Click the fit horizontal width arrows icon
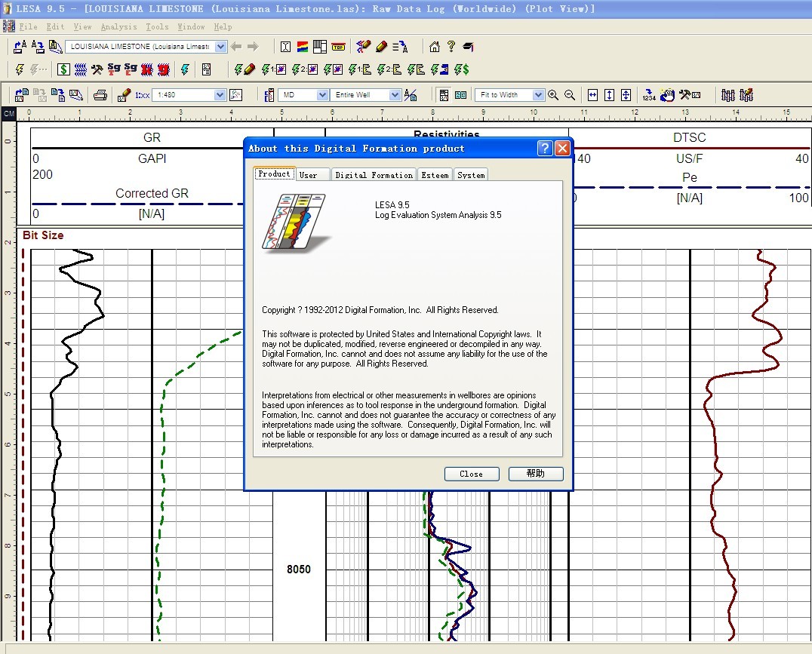The height and width of the screenshot is (654, 812). pos(593,95)
